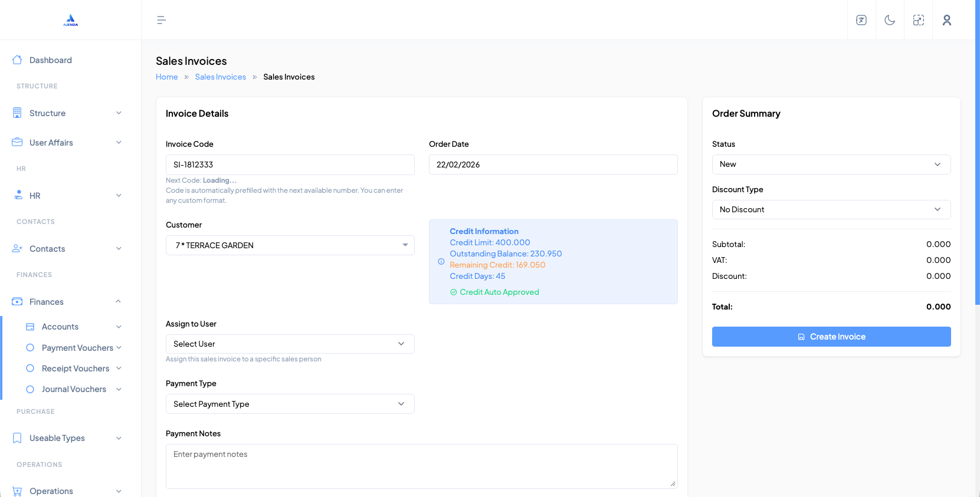
Task: Open the Status dropdown set to New
Action: [x=831, y=164]
